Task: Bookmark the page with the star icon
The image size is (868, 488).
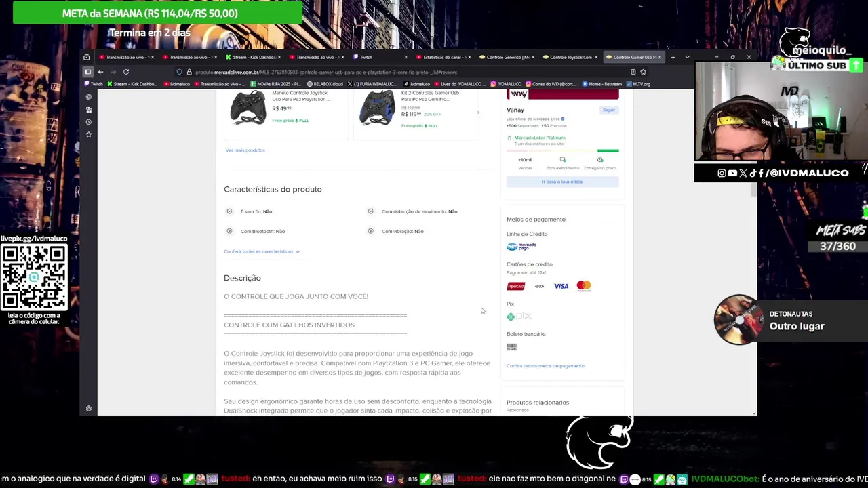Action: (643, 72)
